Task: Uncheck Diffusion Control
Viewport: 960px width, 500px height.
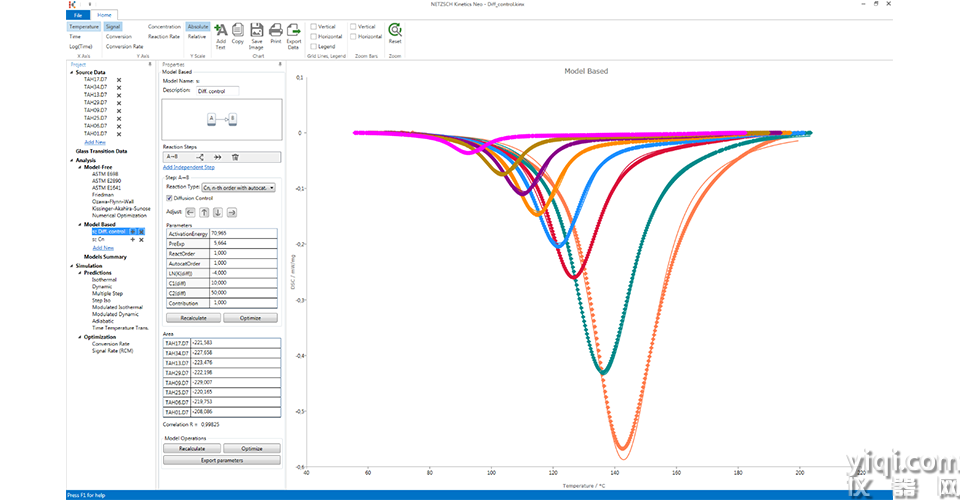Action: click(169, 198)
